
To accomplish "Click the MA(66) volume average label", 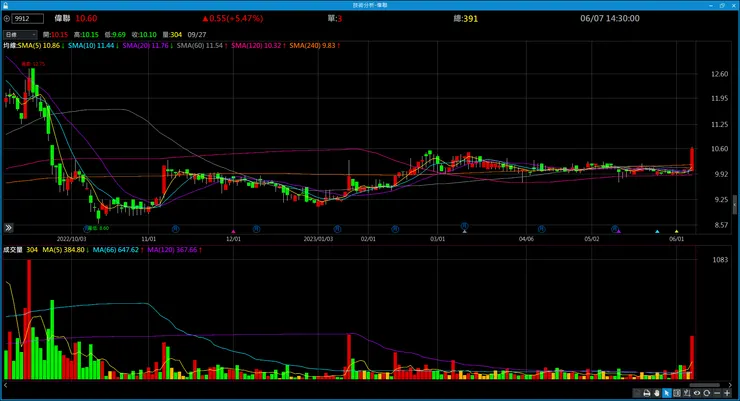I will 117,250.
